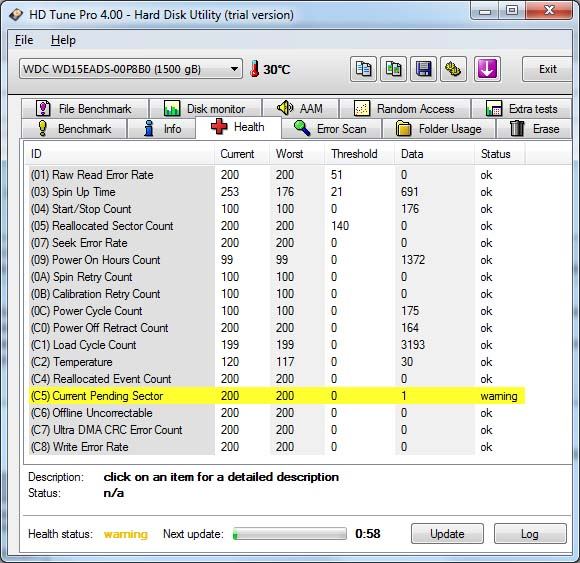This screenshot has height=563, width=580.
Task: Switch to the Error Scan tab
Action: point(331,129)
